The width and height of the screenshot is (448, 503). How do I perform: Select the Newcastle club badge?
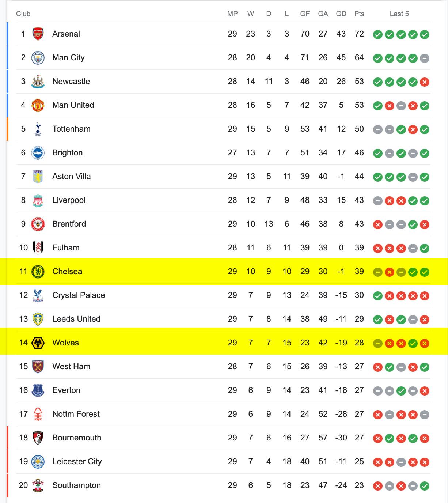(38, 82)
